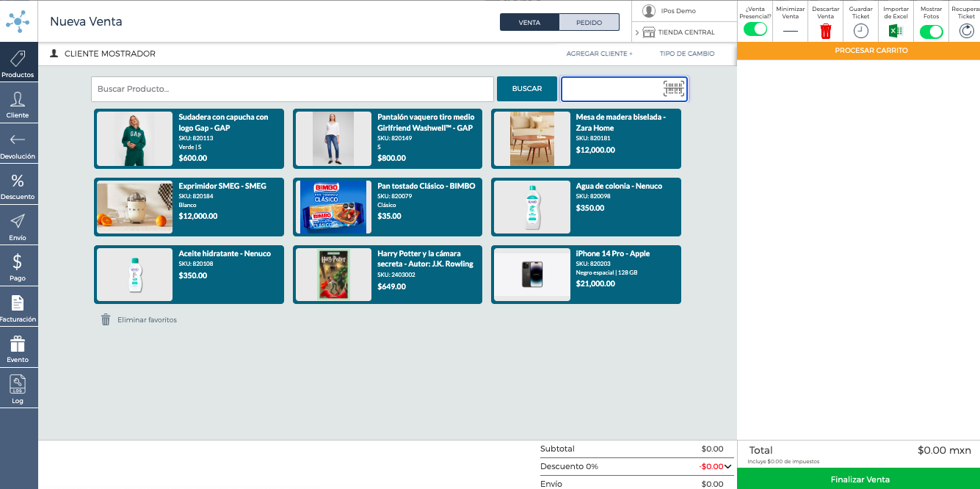This screenshot has height=489, width=980.
Task: Select the Mesa de madera biselada thumbnail
Action: (532, 139)
